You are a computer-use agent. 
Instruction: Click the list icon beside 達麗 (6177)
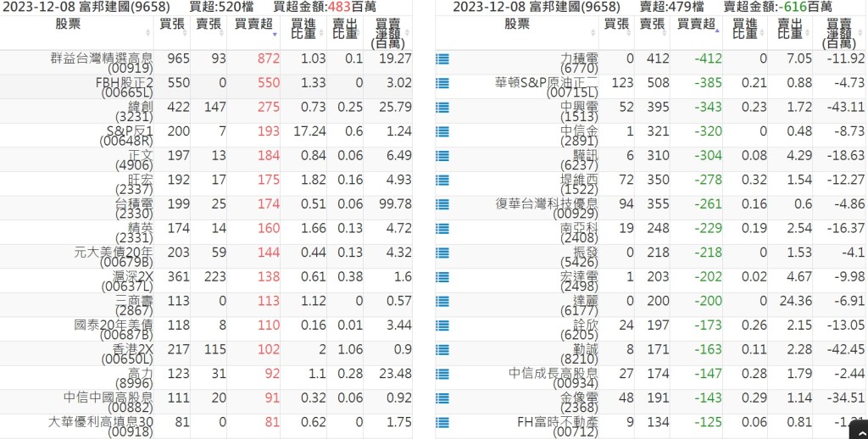[x=442, y=303]
